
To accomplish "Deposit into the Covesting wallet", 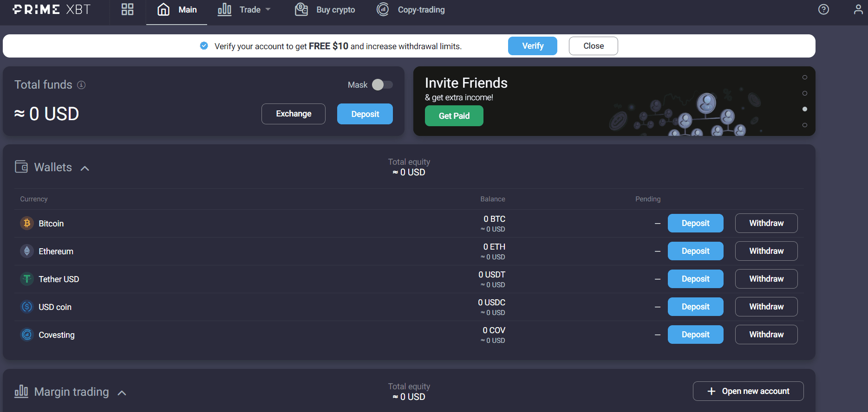I will 696,335.
